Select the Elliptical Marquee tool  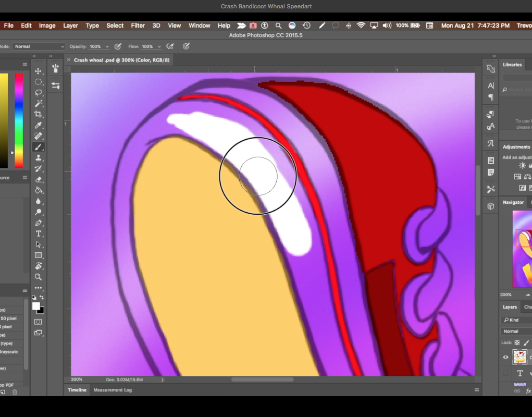[39, 82]
